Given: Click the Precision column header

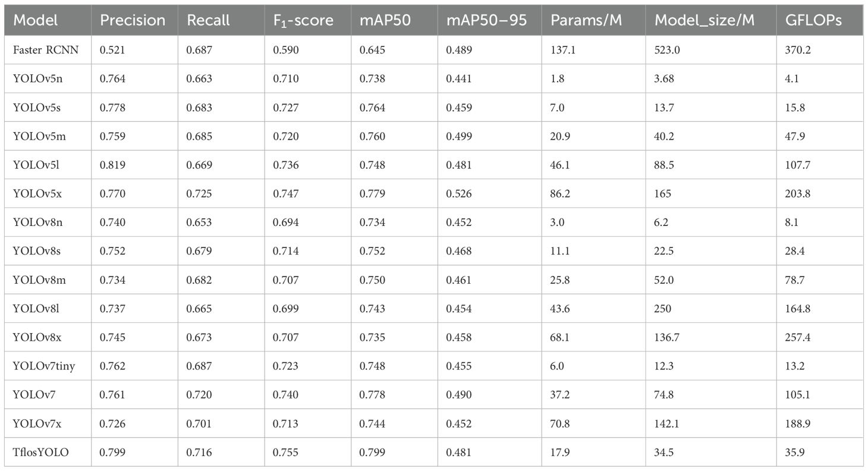Looking at the screenshot, I should [133, 20].
